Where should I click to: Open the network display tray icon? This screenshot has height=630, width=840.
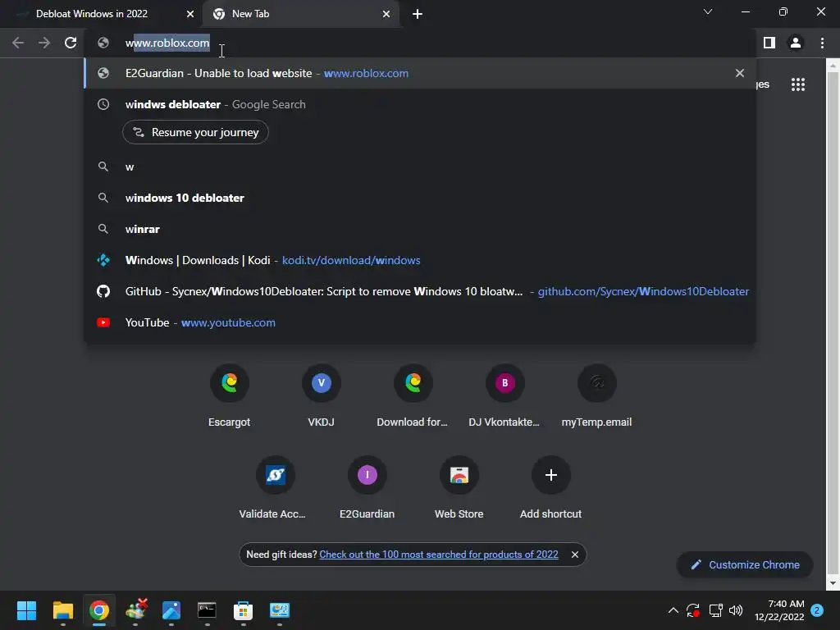[x=715, y=610]
